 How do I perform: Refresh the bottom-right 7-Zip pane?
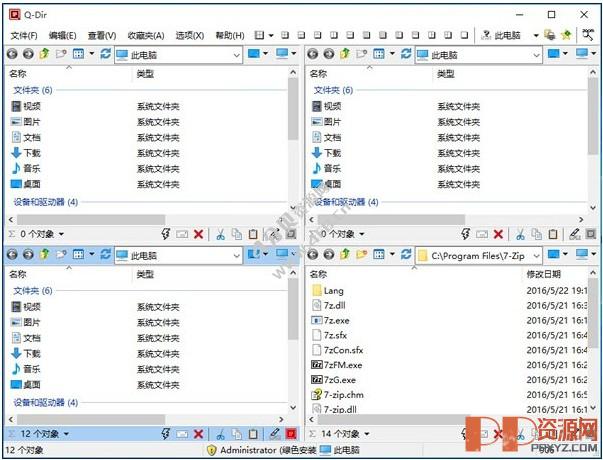coord(406,254)
